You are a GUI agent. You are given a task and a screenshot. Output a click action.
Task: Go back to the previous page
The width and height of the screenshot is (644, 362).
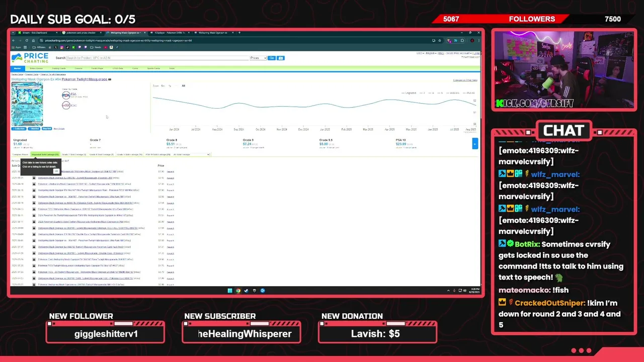pos(14,41)
